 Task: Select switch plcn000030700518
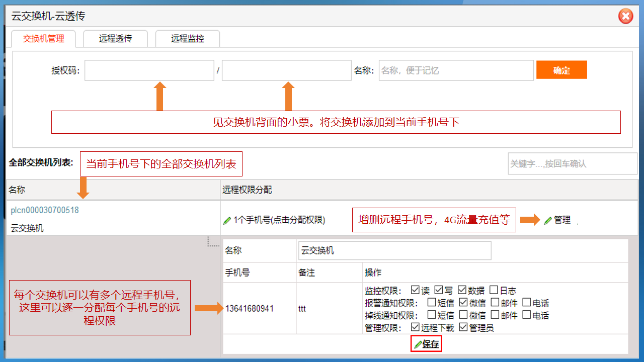45,210
